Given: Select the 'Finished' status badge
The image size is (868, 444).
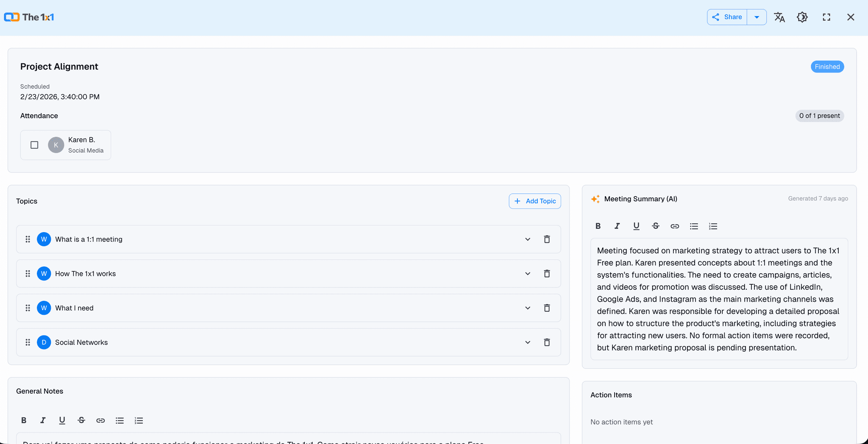Looking at the screenshot, I should tap(826, 67).
